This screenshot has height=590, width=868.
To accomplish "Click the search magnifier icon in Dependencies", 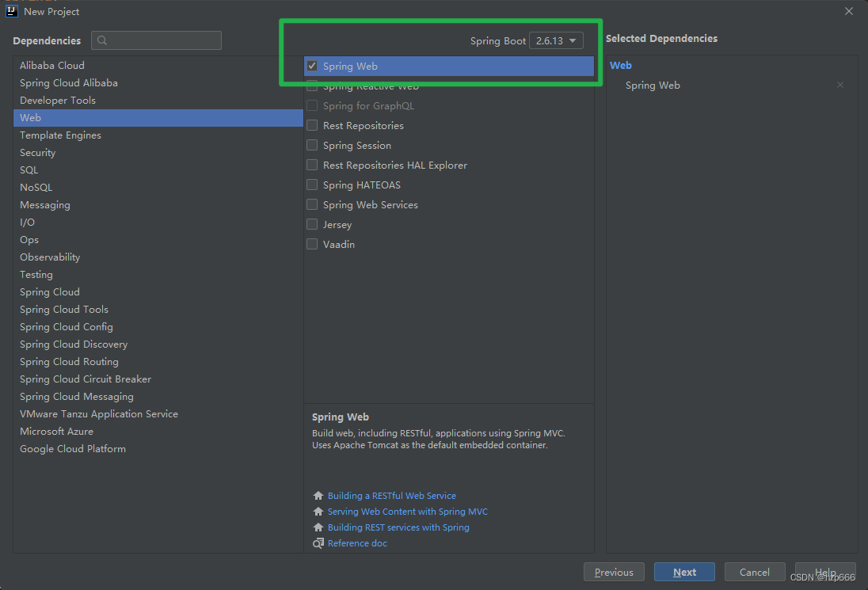I will pos(102,40).
